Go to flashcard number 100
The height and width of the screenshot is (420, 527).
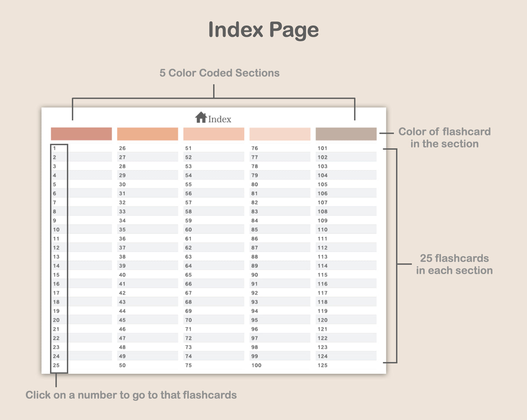click(256, 365)
